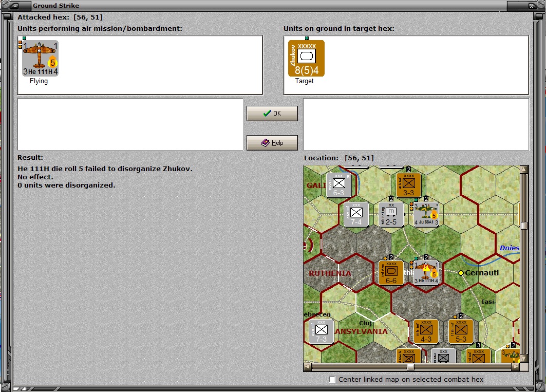Click the 'Flying' status label under the bomber
This screenshot has height=392, width=546.
click(39, 81)
